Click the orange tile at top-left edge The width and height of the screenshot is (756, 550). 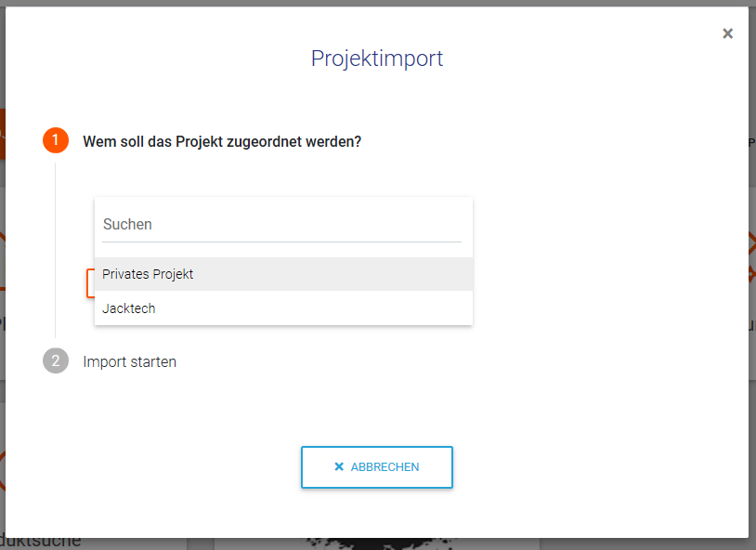[x=2, y=133]
